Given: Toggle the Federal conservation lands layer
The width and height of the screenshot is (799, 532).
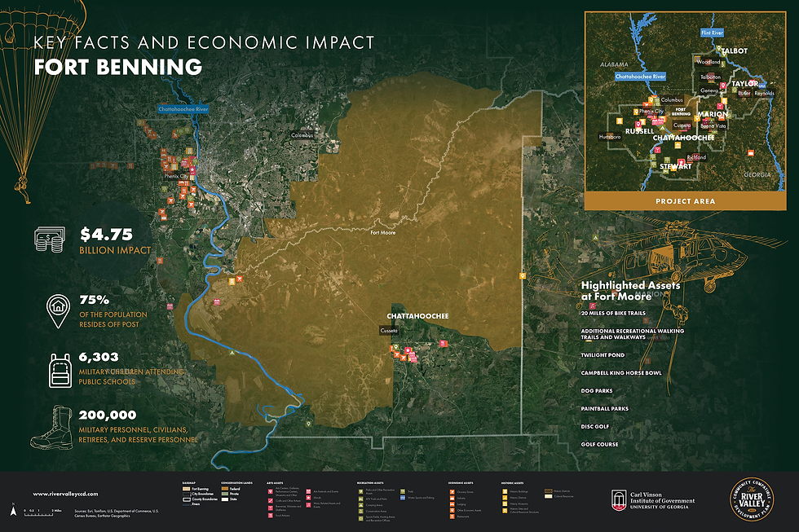Looking at the screenshot, I should pos(226,490).
